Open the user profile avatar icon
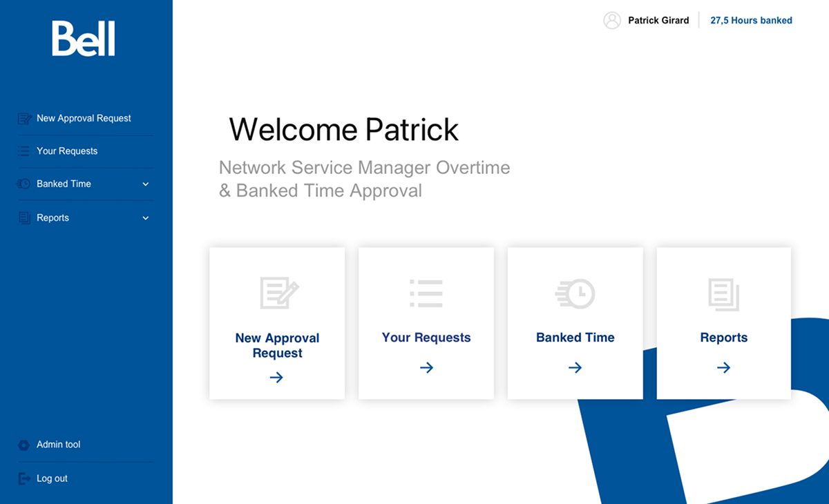This screenshot has width=829, height=504. pos(612,21)
